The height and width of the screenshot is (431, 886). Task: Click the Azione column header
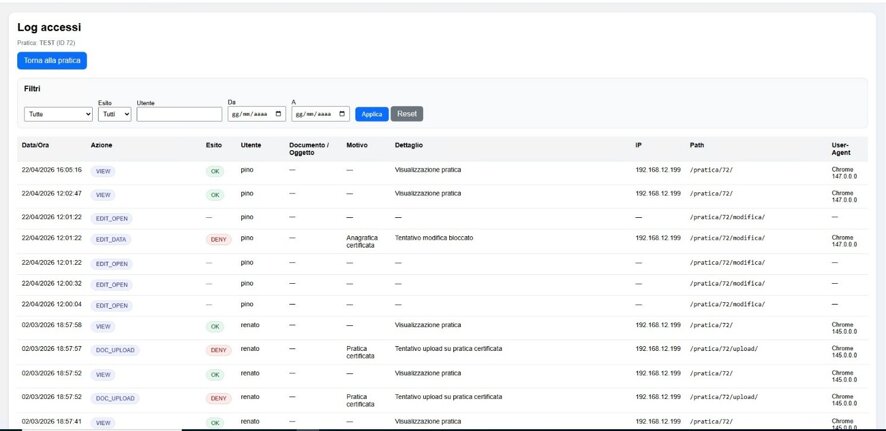(101, 145)
